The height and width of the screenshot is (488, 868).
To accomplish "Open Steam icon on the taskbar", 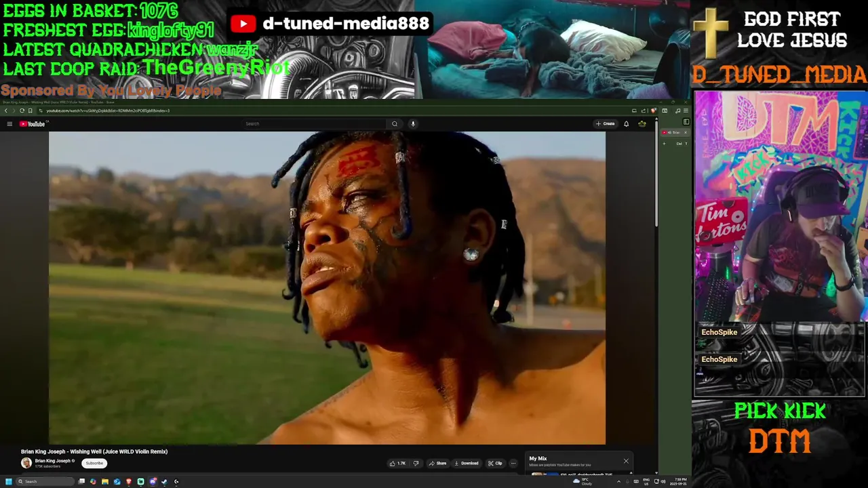I will click(164, 482).
